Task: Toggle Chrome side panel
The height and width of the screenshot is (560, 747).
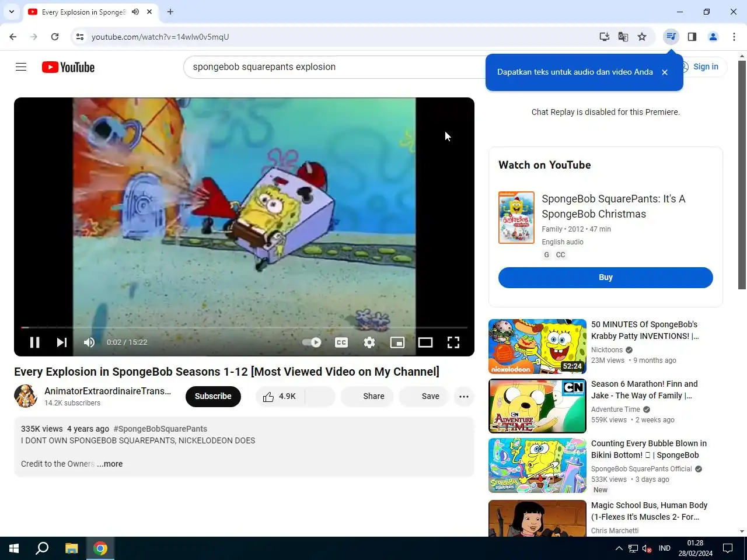Action: point(692,37)
